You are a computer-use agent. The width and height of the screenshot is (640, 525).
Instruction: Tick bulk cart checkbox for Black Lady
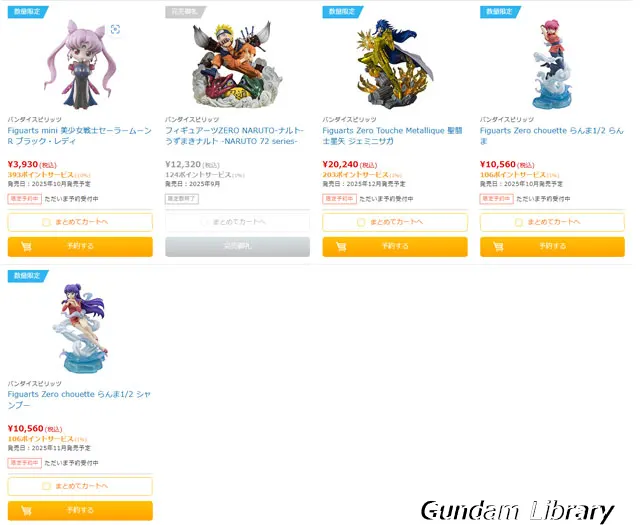(46, 222)
